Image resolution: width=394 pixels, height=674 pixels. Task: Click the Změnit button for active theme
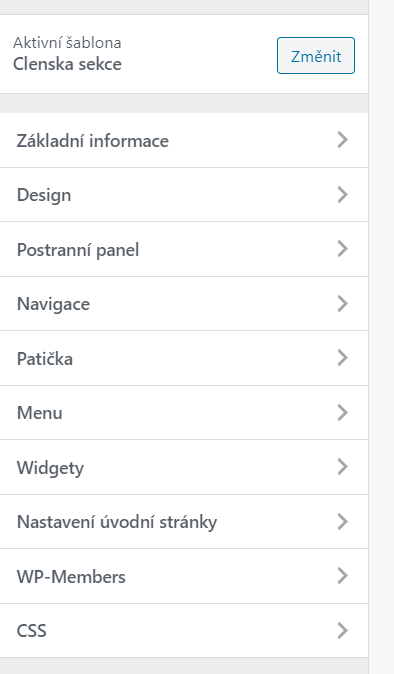tap(316, 55)
